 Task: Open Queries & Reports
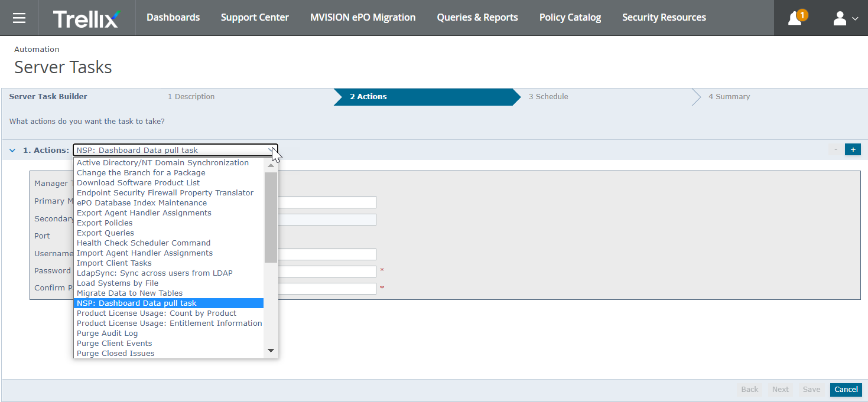477,18
